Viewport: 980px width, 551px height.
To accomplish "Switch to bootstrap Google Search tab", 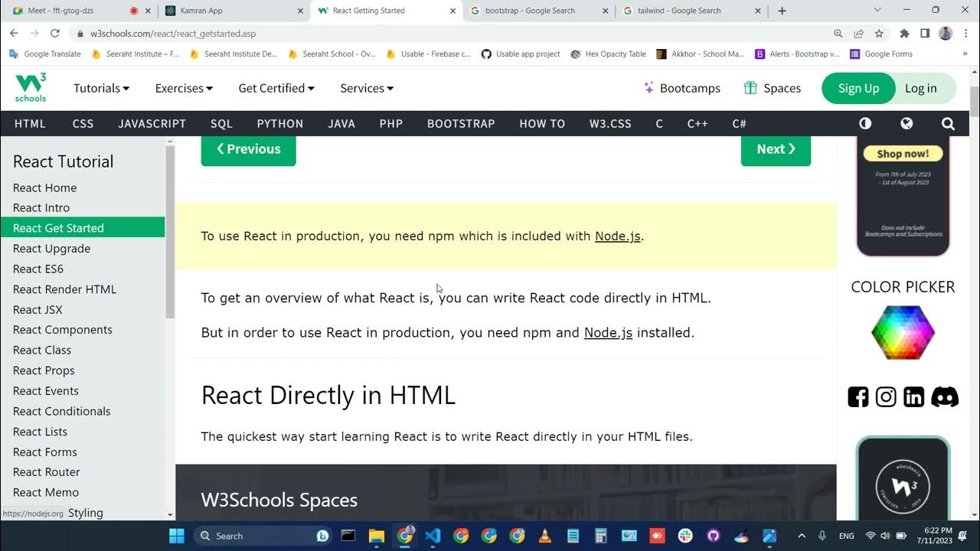I will point(539,11).
